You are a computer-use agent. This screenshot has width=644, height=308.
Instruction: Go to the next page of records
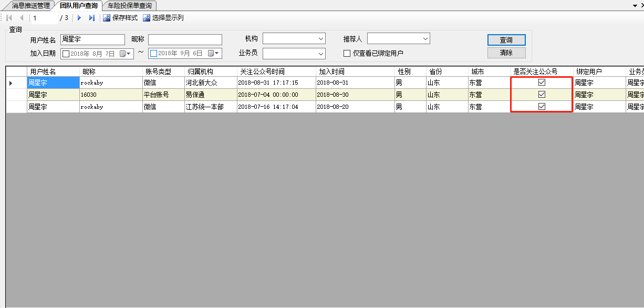tap(79, 18)
